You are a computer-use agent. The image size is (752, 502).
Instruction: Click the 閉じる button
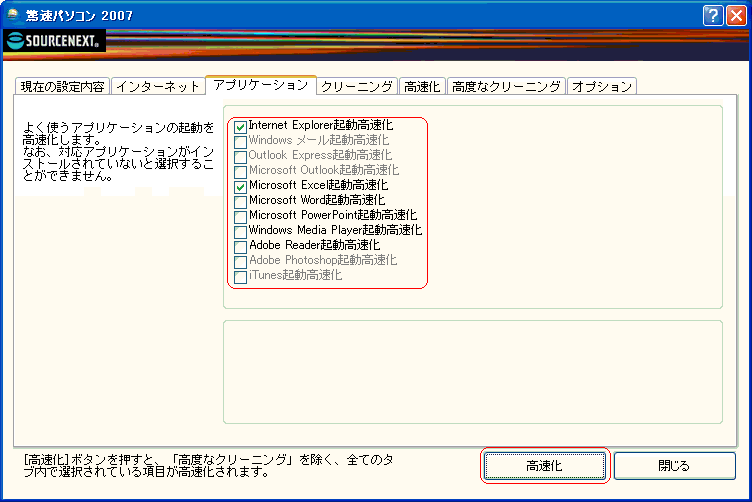click(x=674, y=466)
